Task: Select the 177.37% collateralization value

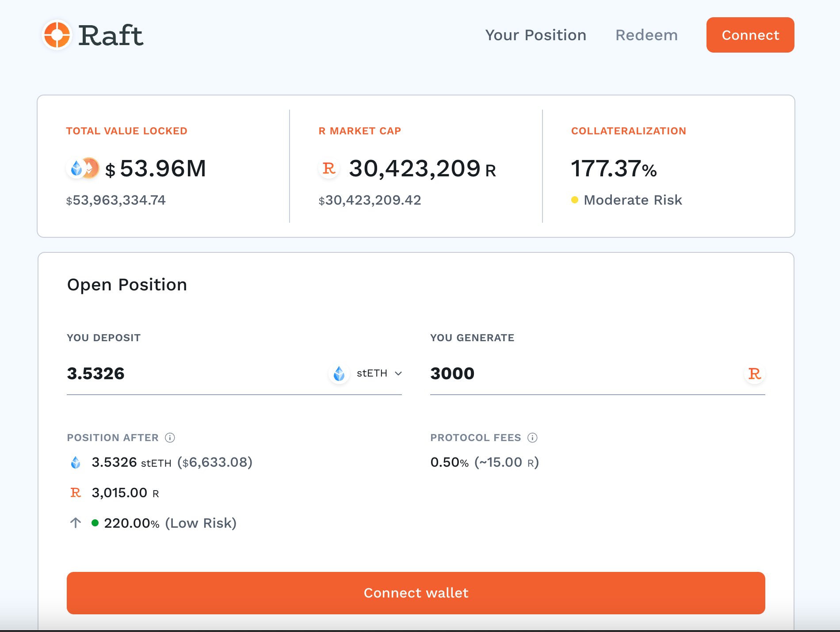Action: 614,168
